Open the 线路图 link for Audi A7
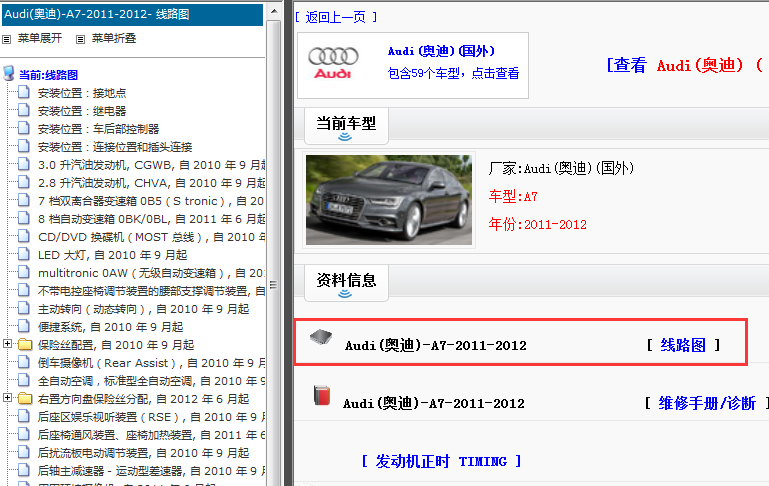 coord(683,345)
